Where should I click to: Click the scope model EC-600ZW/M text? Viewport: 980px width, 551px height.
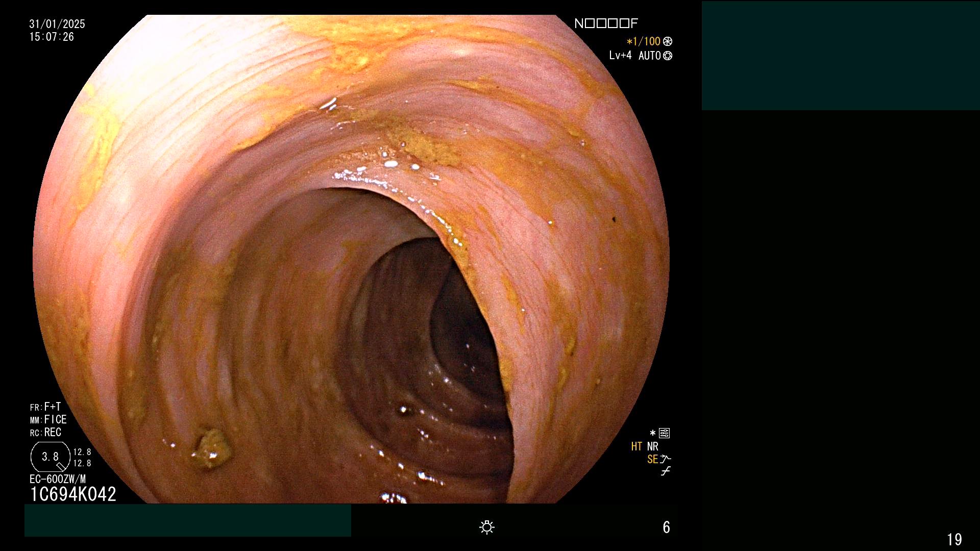[x=58, y=479]
